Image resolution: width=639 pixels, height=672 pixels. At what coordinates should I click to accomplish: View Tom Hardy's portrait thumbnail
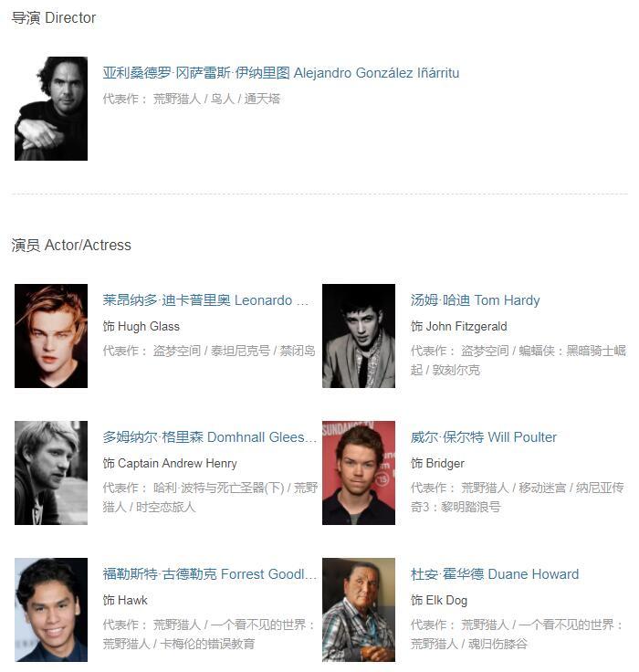(359, 336)
